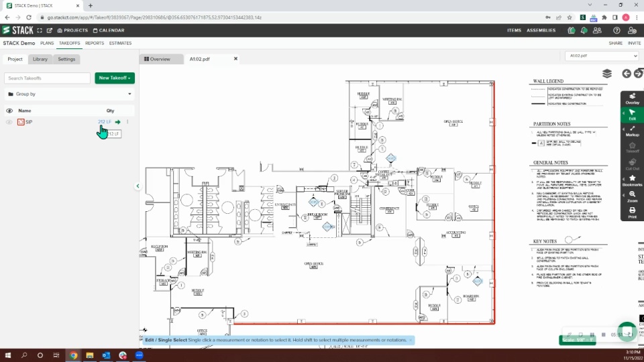Expand the Group by dropdown
Screen dimensions: 644x362
coord(70,94)
